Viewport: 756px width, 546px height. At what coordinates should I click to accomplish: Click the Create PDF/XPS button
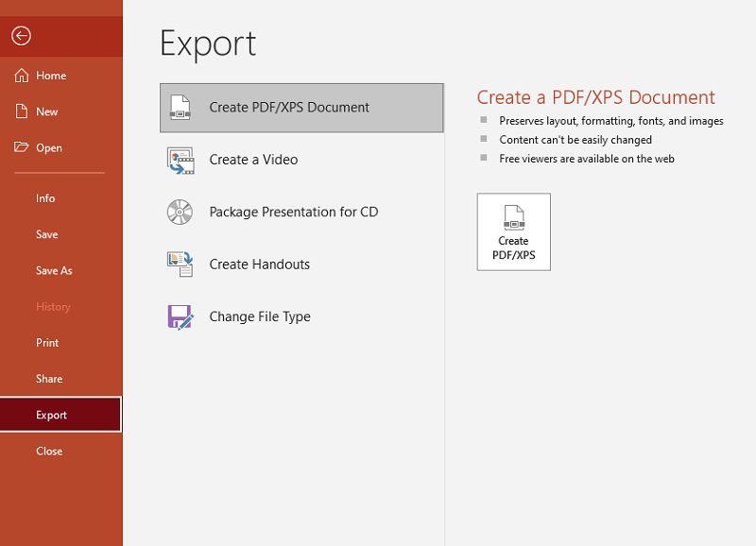point(514,231)
